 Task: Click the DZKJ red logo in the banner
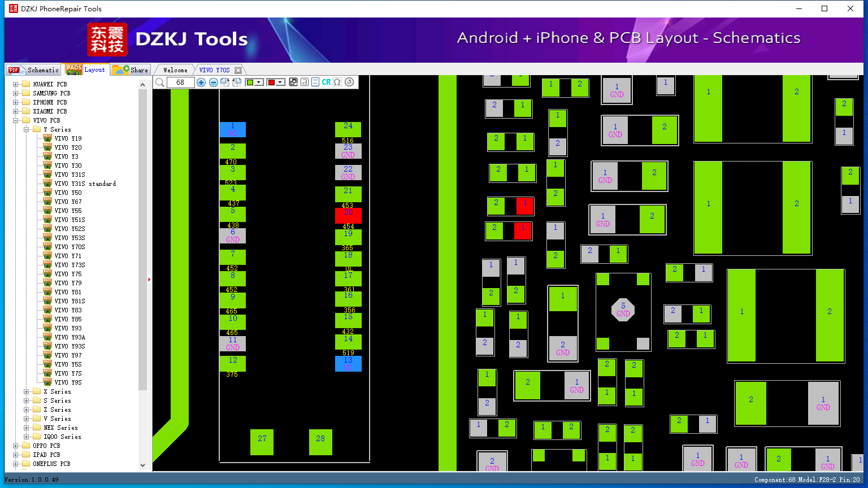pyautogui.click(x=107, y=40)
